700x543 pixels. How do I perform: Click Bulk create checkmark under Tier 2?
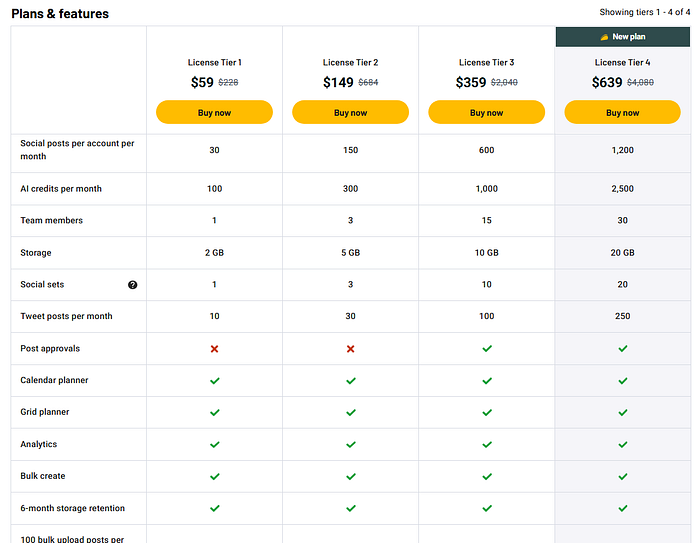pyautogui.click(x=350, y=476)
